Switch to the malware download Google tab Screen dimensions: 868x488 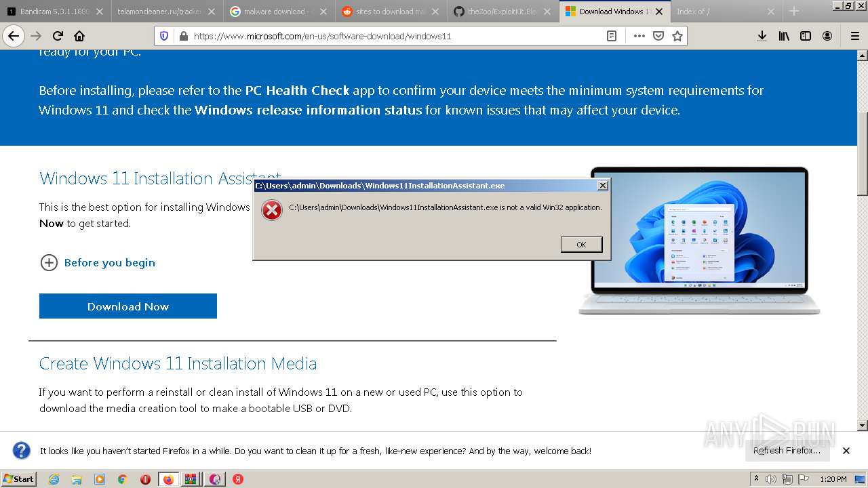point(279,12)
